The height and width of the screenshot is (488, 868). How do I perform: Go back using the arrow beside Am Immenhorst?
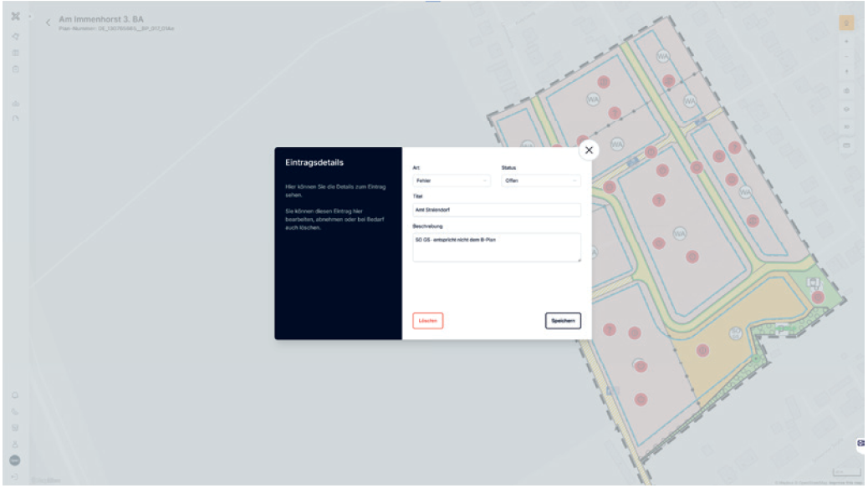[48, 23]
